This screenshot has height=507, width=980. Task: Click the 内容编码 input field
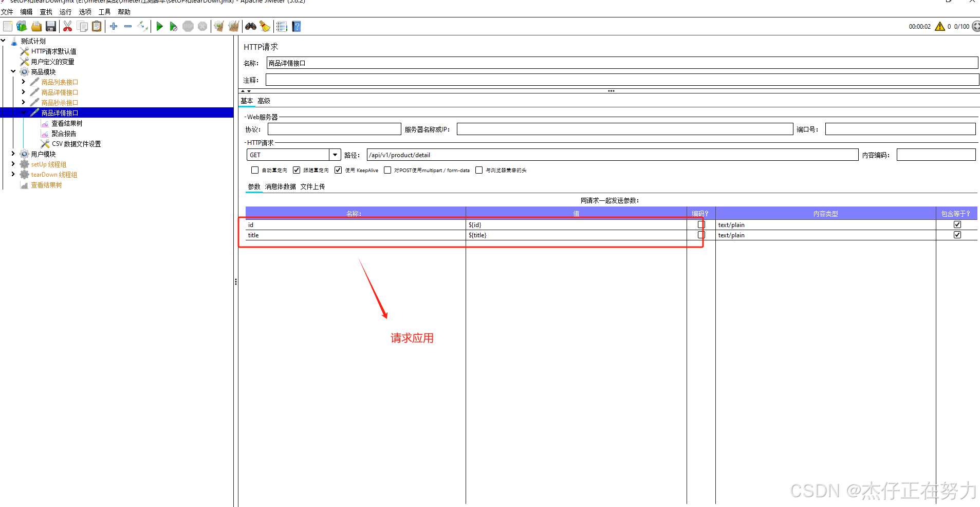tap(936, 155)
